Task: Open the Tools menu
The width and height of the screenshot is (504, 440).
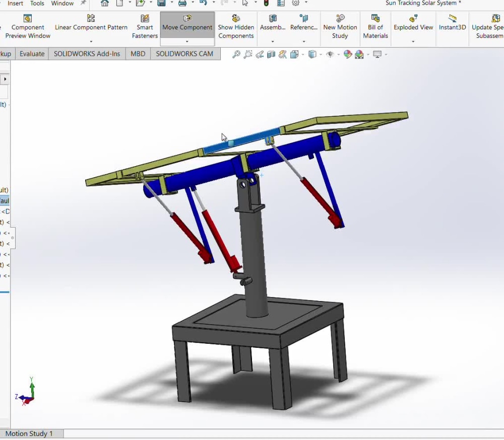Action: coord(37,3)
